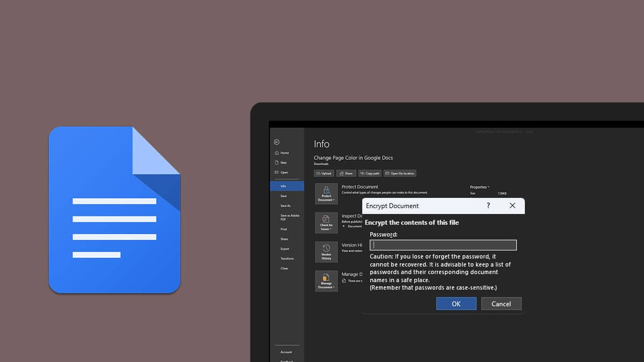This screenshot has width=644, height=362.
Task: Click OK in Encrypt Document dialog
Action: (456, 304)
